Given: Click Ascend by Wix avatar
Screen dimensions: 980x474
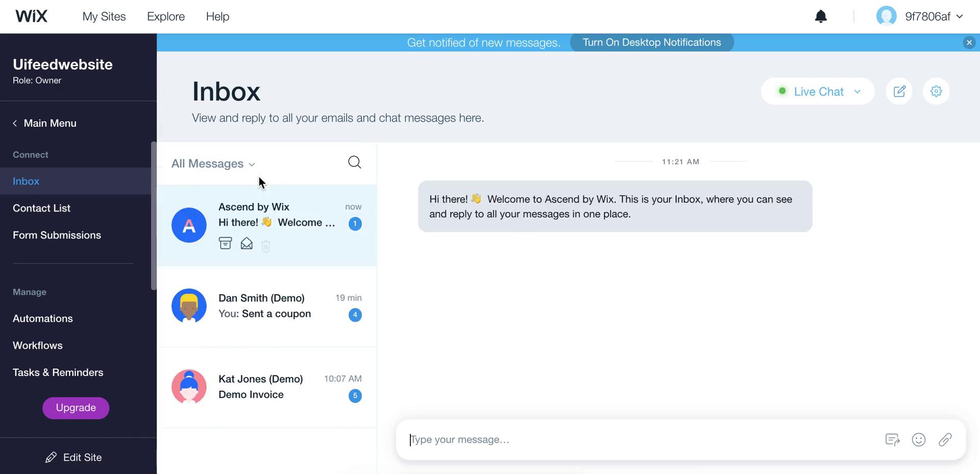Looking at the screenshot, I should pyautogui.click(x=189, y=225).
